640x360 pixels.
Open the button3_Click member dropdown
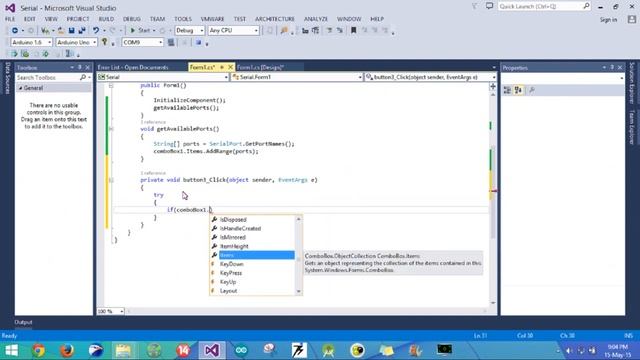[431, 77]
